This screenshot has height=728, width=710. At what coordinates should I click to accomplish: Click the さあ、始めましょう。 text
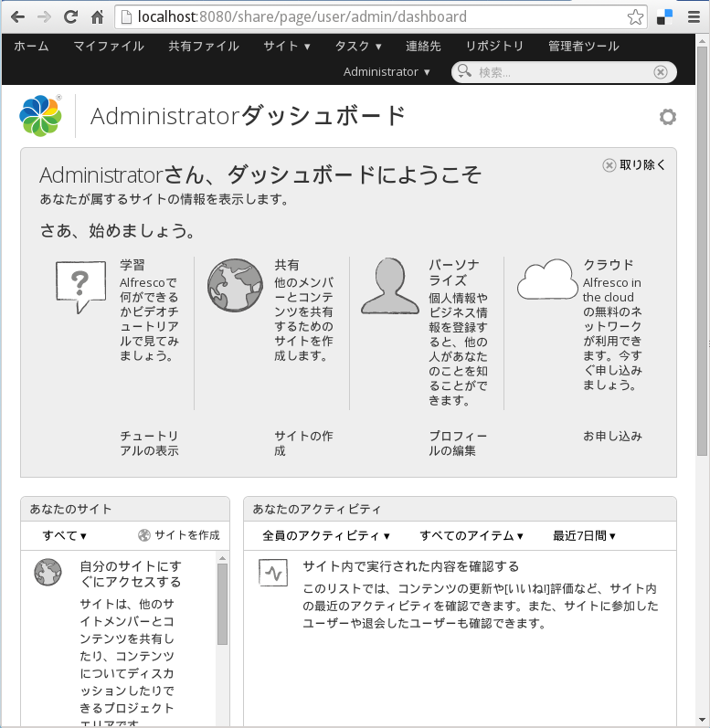tap(118, 231)
